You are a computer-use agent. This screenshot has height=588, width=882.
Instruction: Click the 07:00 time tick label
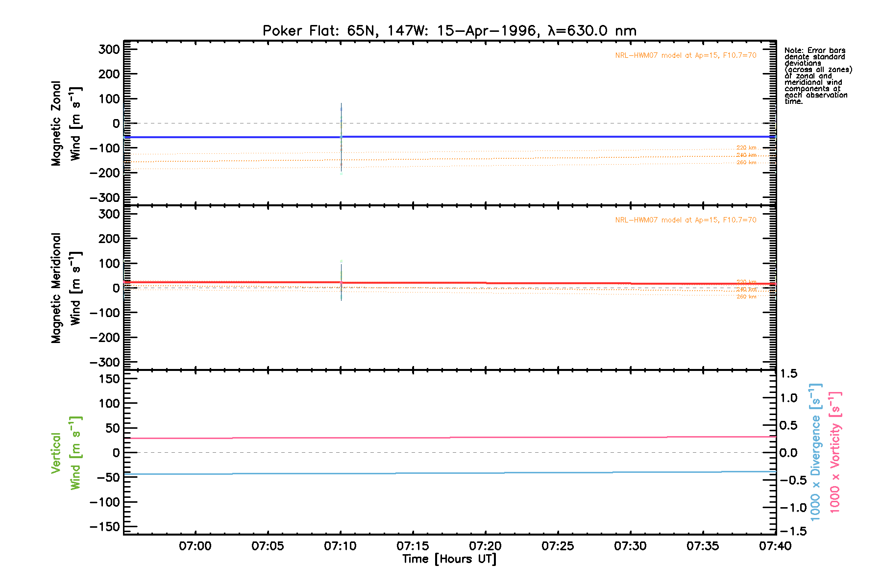(x=195, y=546)
